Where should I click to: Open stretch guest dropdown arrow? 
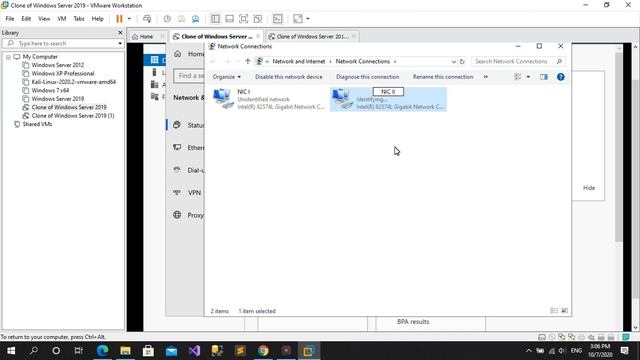click(308, 19)
